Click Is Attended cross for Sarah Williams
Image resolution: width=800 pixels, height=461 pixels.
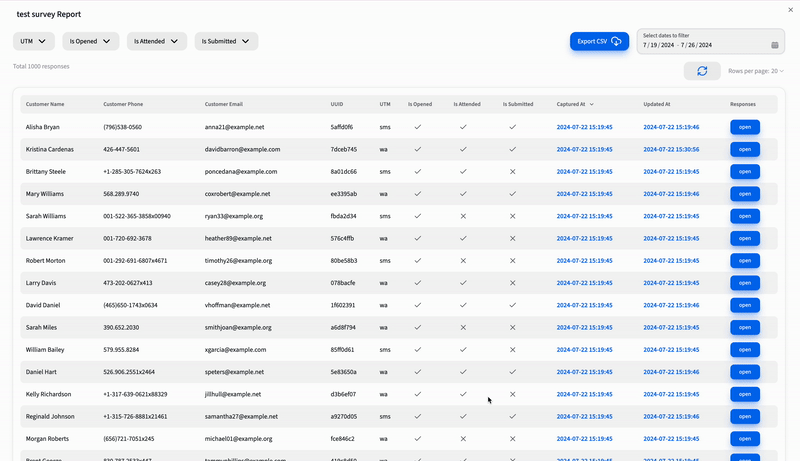click(x=463, y=216)
